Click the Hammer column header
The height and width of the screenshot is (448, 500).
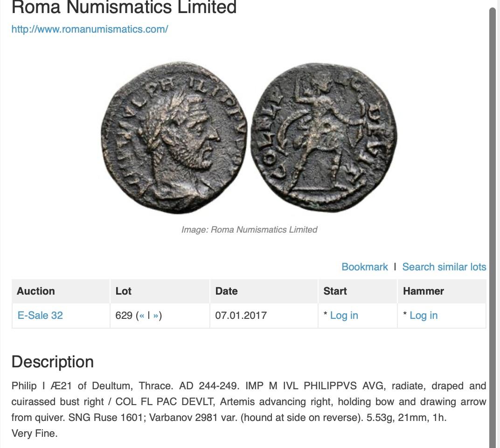coord(424,291)
